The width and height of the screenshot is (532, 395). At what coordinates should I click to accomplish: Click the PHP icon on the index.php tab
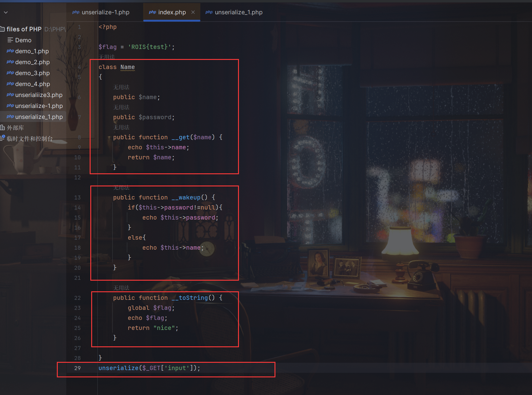(152, 12)
